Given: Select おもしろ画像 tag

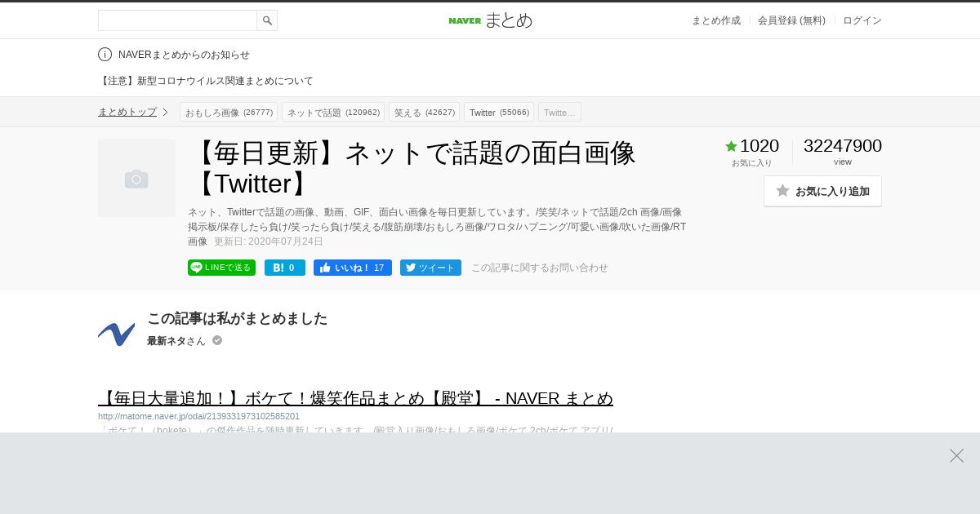Looking at the screenshot, I should tap(229, 112).
